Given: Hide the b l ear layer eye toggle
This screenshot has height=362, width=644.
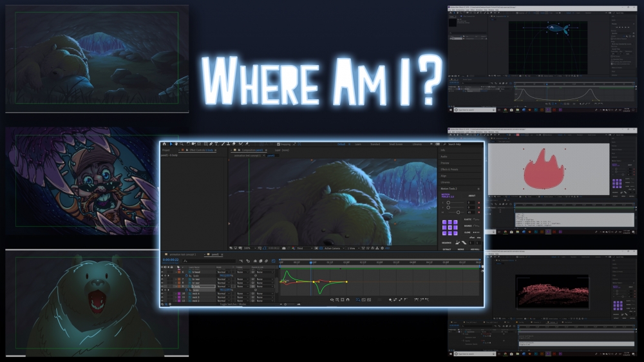Looking at the screenshot, I should [x=162, y=283].
